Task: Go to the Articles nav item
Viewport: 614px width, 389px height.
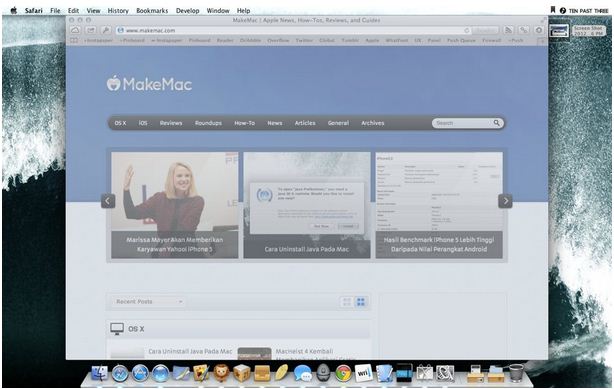Action: tap(305, 123)
